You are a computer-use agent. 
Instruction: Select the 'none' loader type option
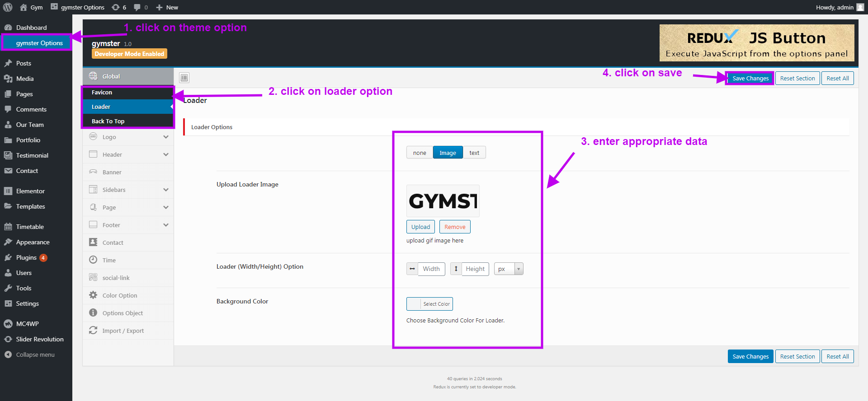419,153
